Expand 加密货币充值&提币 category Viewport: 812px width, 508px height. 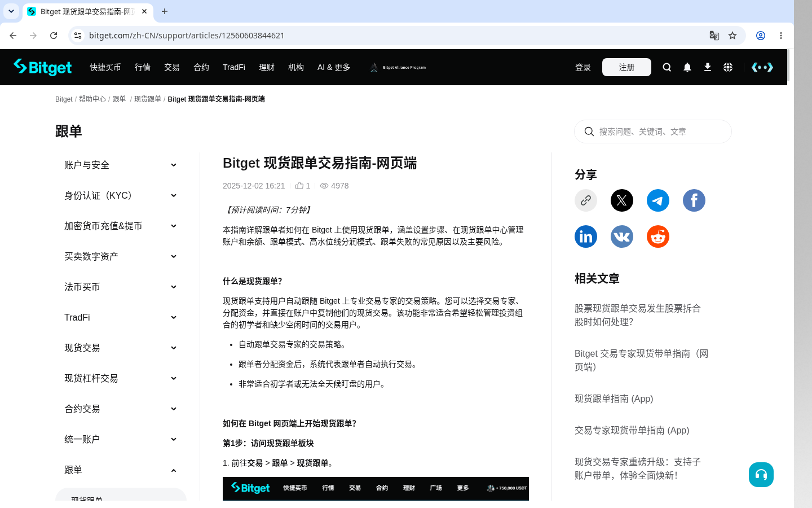coord(121,226)
